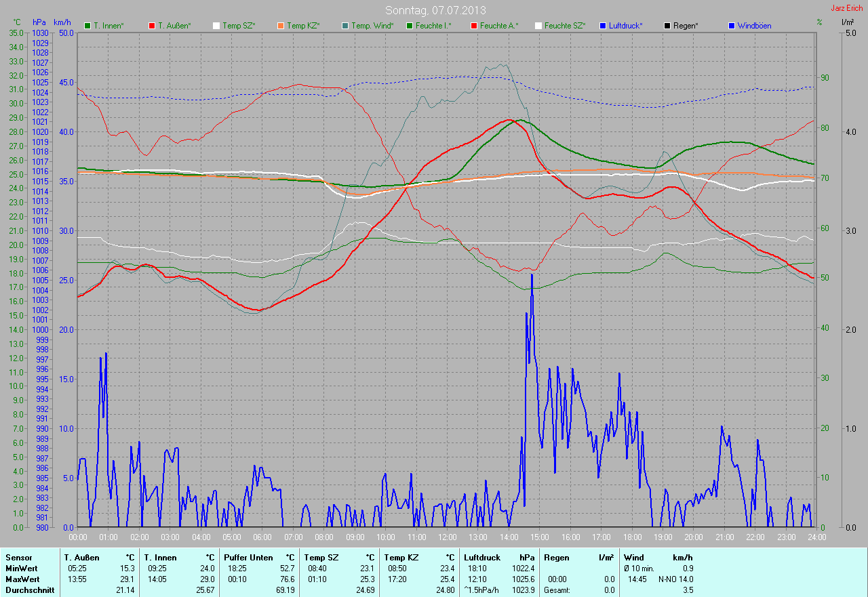Click the Puffer Unten column header

point(248,557)
